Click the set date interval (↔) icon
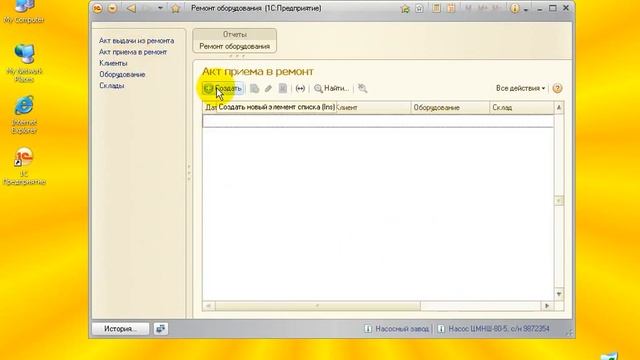640x360 pixels. tap(300, 88)
